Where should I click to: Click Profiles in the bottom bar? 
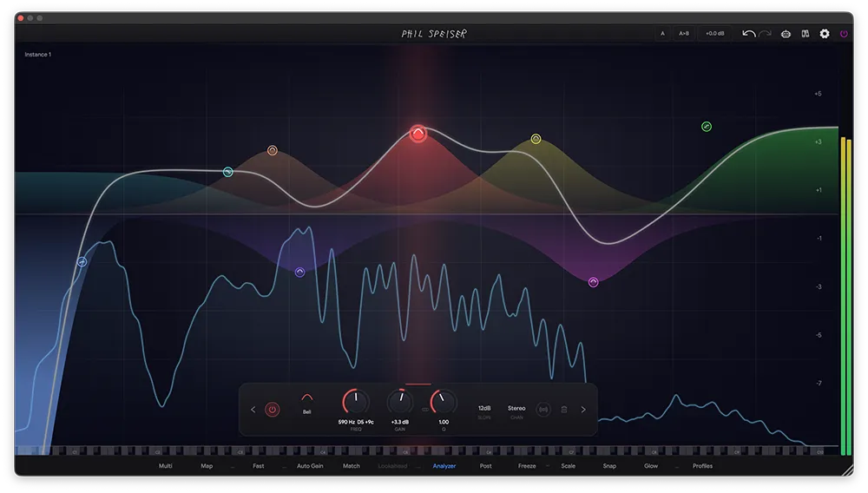702,466
